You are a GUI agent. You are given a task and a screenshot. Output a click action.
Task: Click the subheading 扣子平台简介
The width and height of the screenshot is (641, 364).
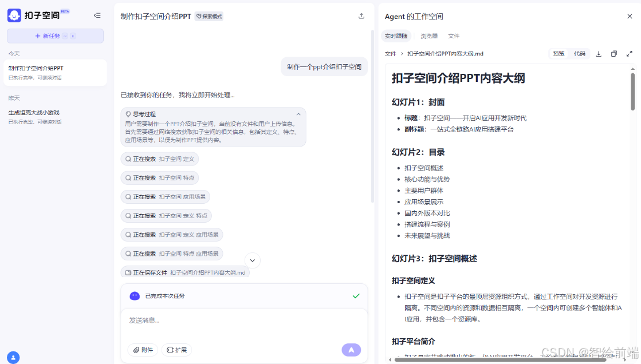point(413,342)
